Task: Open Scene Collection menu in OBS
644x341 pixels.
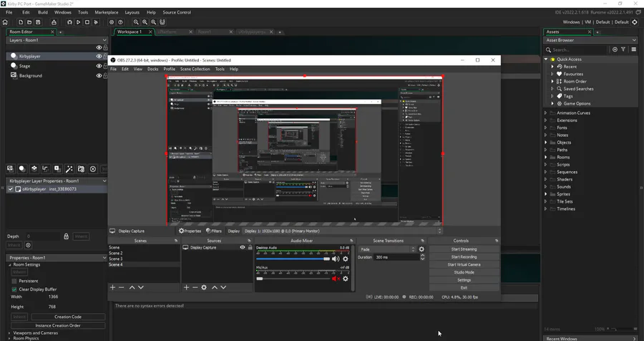Action: click(195, 69)
